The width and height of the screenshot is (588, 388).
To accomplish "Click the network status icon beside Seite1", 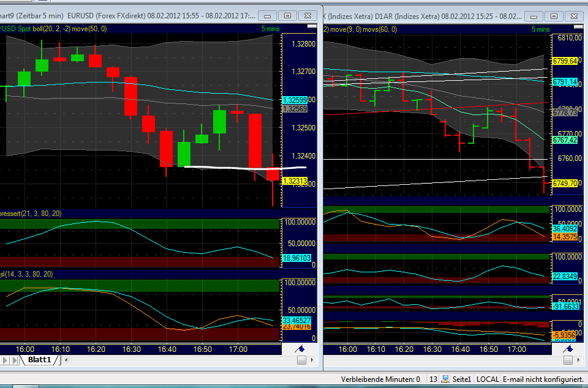I will pyautogui.click(x=445, y=378).
